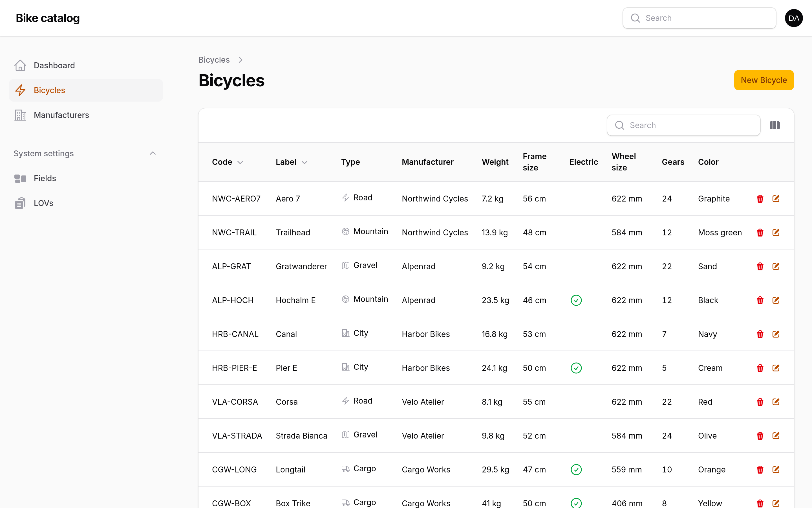The image size is (812, 508).
Task: Edit the Gratwanderer bicycle entry
Action: 776,266
